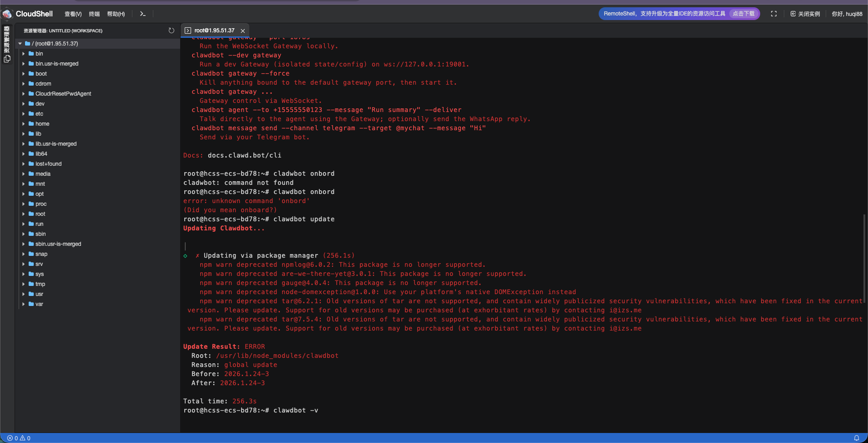
Task: Click the 点击下载 download button
Action: tap(743, 14)
